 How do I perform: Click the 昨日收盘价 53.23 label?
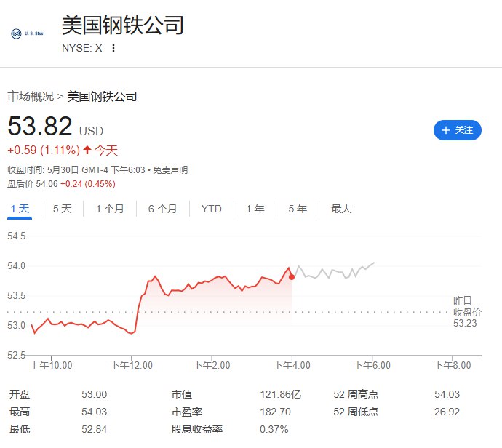click(467, 312)
